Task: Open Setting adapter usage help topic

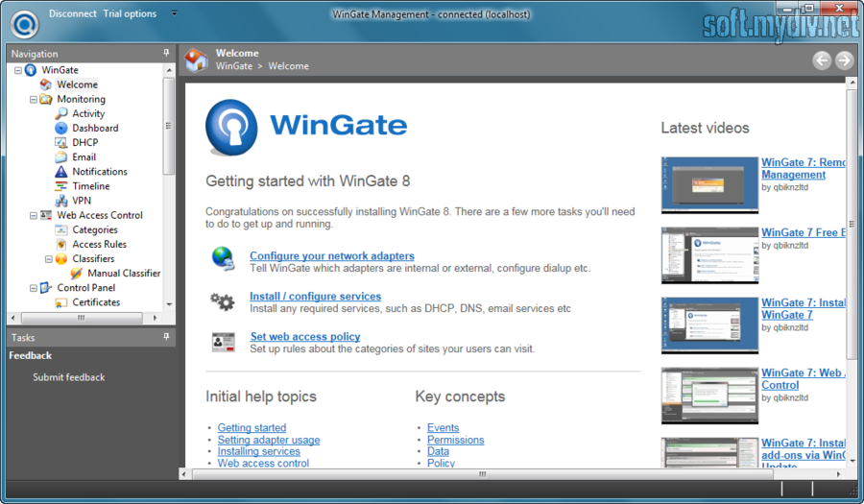Action: [x=269, y=440]
